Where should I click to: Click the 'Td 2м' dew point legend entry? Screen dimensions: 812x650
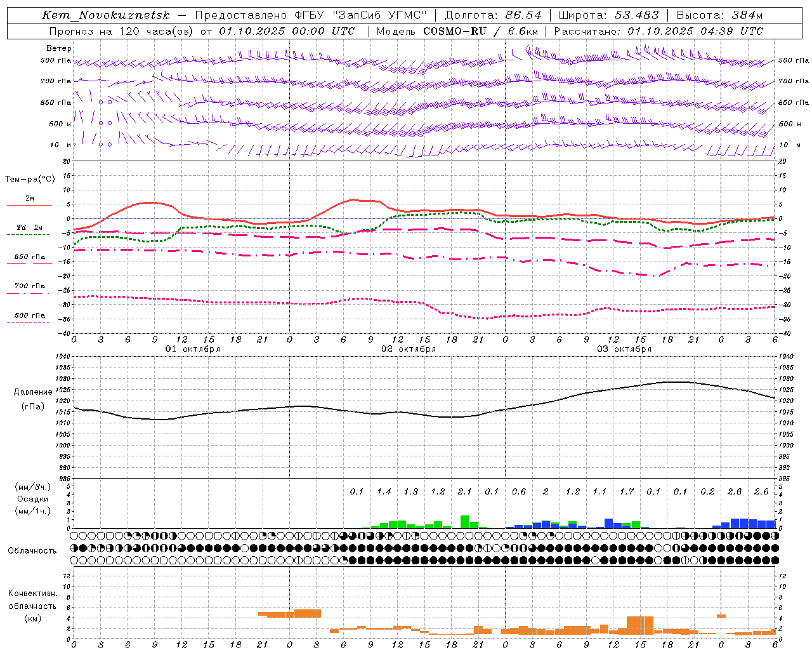tap(30, 227)
